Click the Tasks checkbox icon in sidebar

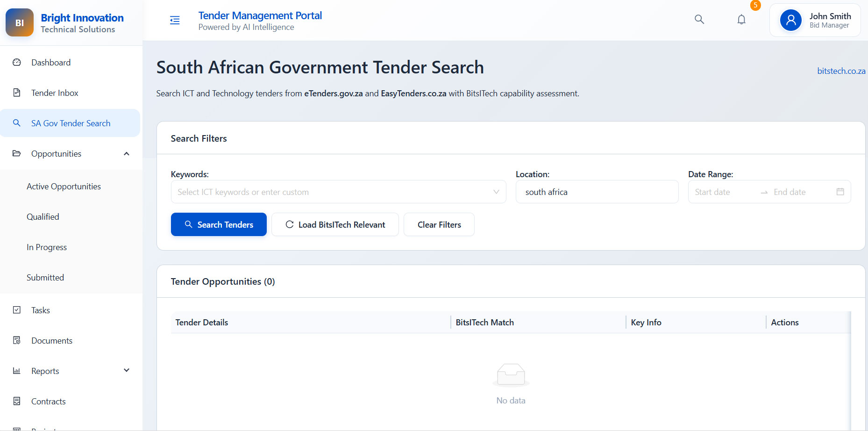coord(17,310)
